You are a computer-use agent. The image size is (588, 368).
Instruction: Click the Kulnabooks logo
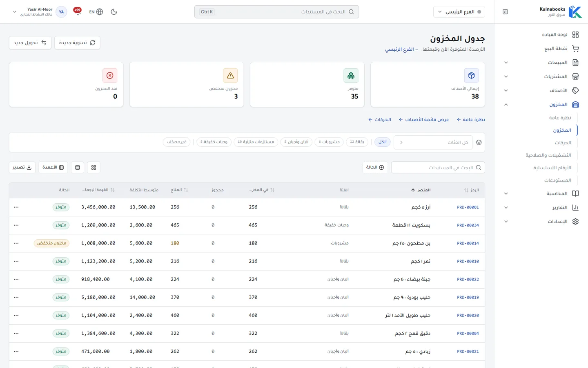575,12
